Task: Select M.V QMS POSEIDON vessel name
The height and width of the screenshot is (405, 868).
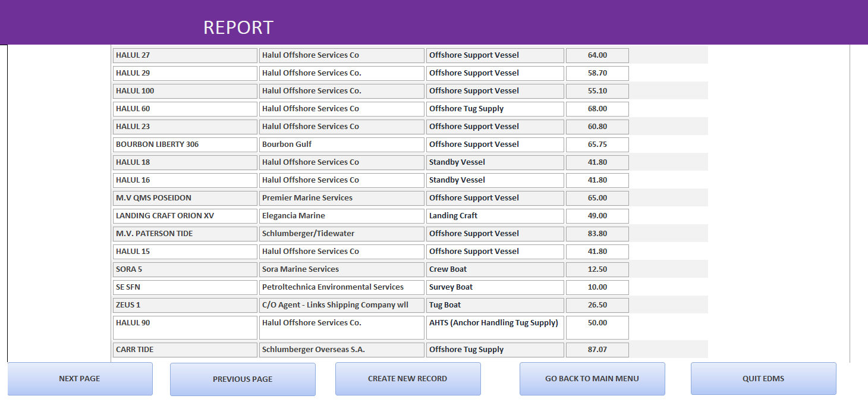Action: coord(185,198)
